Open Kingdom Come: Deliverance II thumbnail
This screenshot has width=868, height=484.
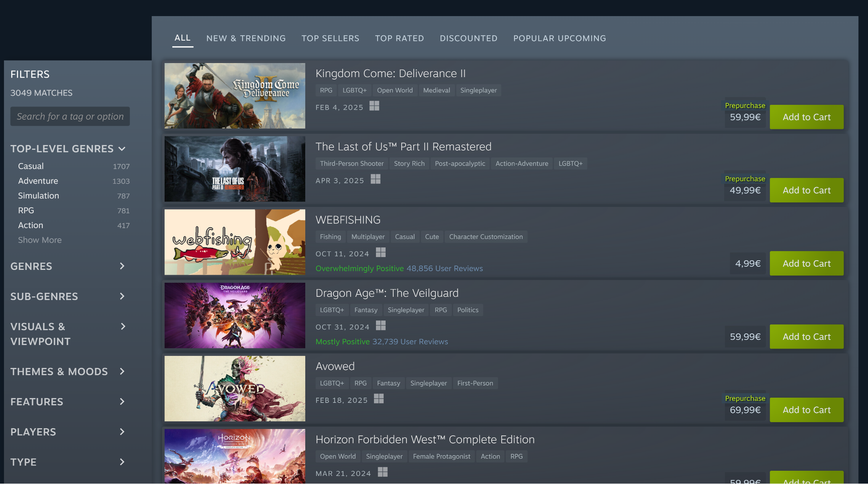tap(235, 96)
